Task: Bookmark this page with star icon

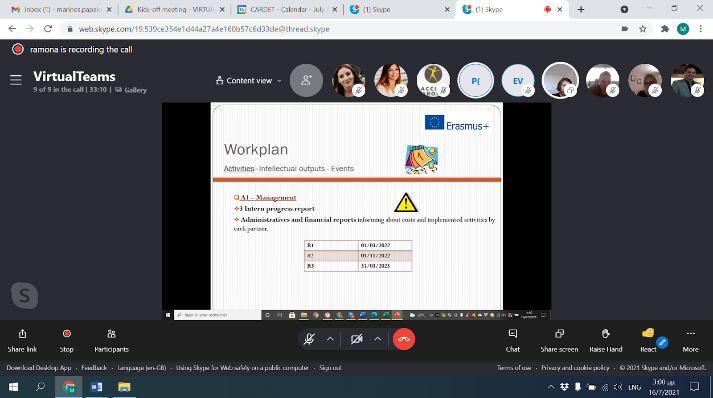Action: [643, 29]
